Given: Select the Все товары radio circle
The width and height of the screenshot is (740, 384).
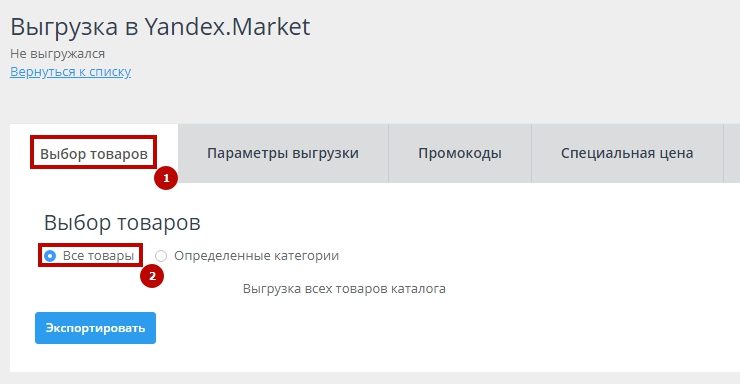Looking at the screenshot, I should pyautogui.click(x=50, y=256).
